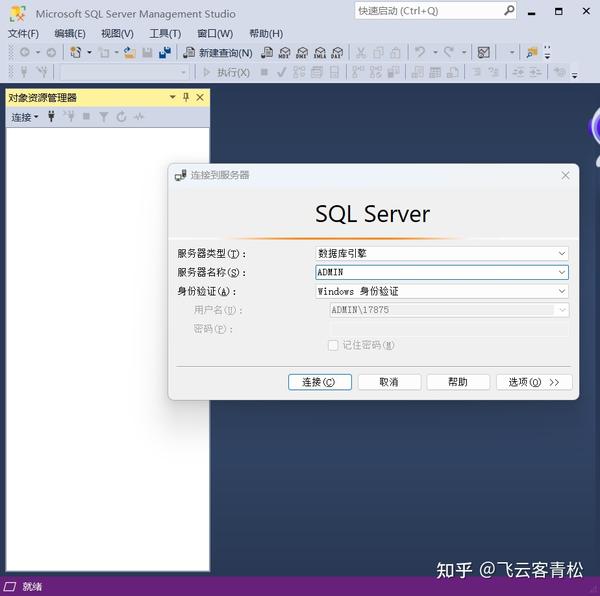This screenshot has width=600, height=596.
Task: Click Object Explorer disconnect icon
Action: tap(69, 116)
